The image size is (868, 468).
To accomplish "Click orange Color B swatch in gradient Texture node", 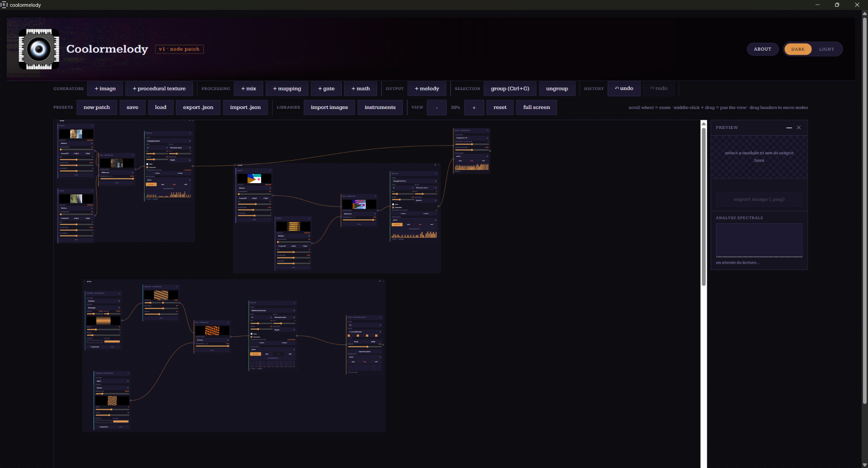I will click(x=112, y=341).
